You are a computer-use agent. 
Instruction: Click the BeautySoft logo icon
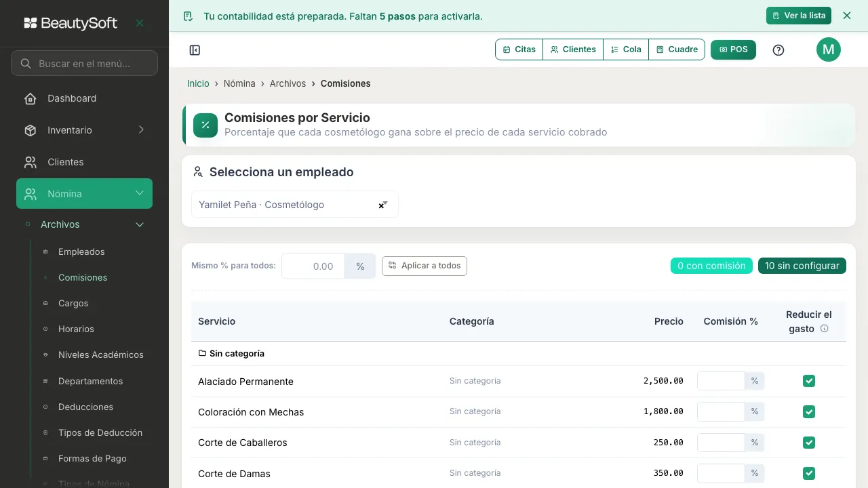tap(31, 23)
